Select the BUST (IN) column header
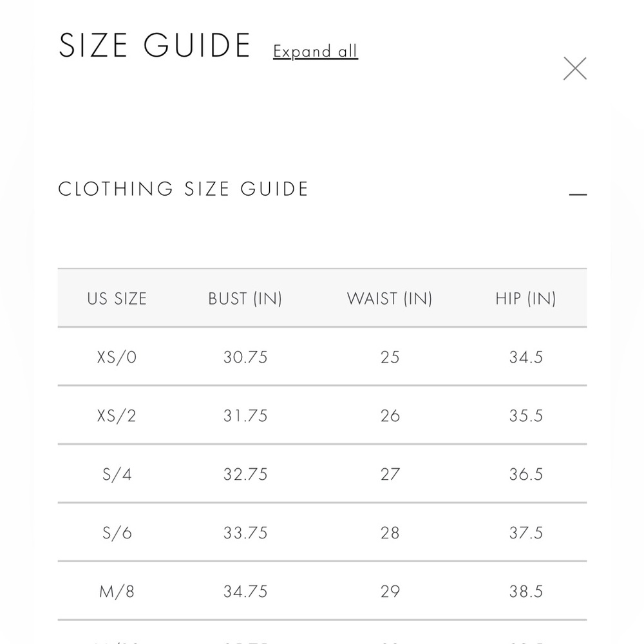Screen dimensions: 644x644 click(x=245, y=299)
